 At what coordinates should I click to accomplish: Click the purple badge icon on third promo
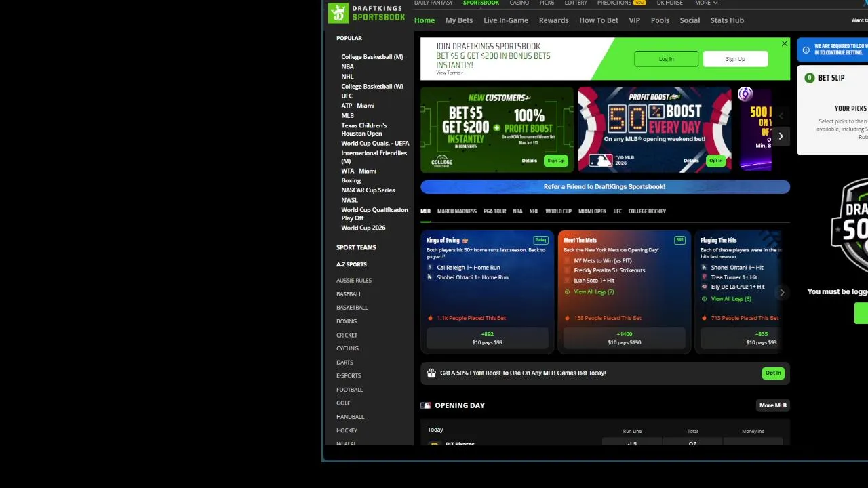pos(745,94)
